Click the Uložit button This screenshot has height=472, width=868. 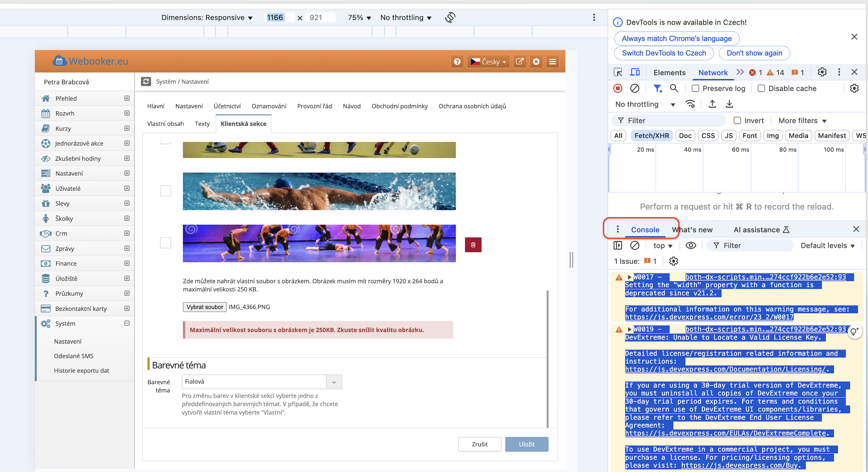527,444
